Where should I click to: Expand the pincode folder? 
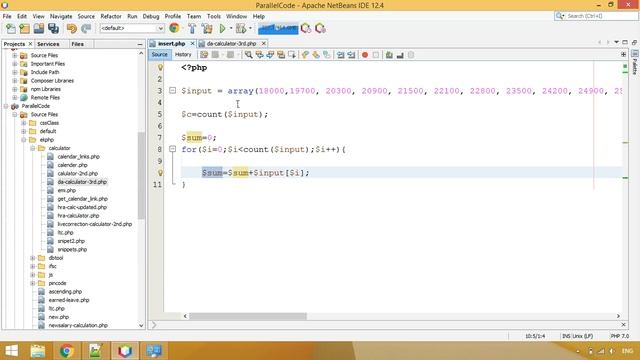(x=33, y=283)
